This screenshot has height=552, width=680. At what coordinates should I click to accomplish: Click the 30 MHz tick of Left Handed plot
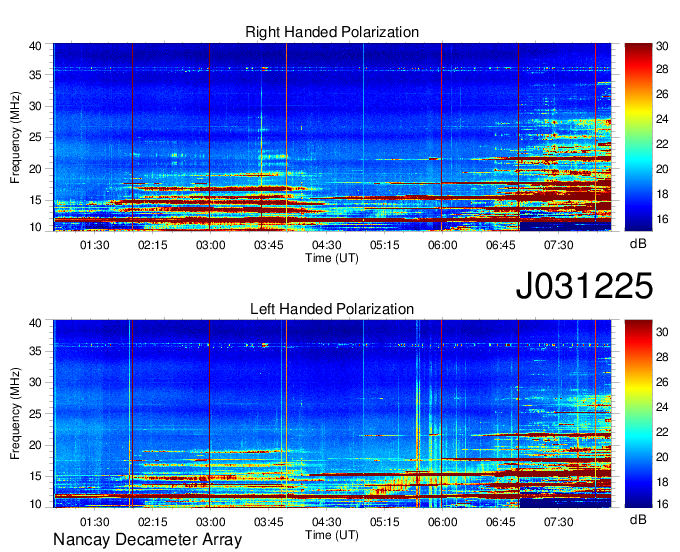click(x=35, y=382)
